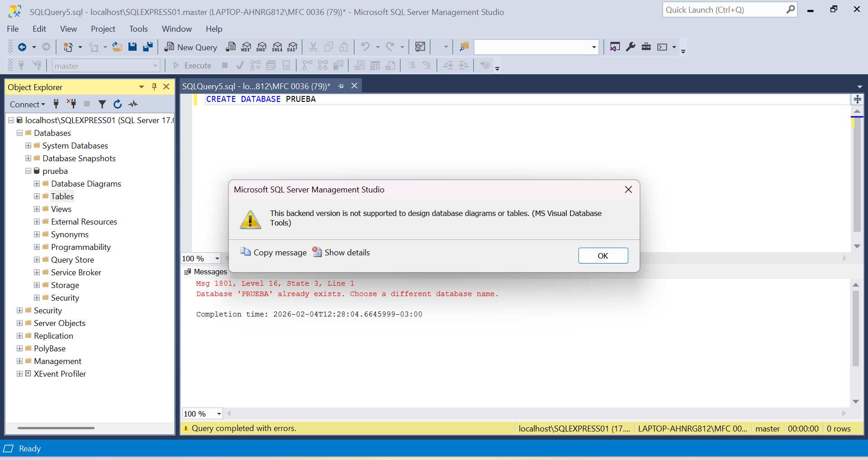
Task: Expand the Tables folder node
Action: click(x=37, y=196)
